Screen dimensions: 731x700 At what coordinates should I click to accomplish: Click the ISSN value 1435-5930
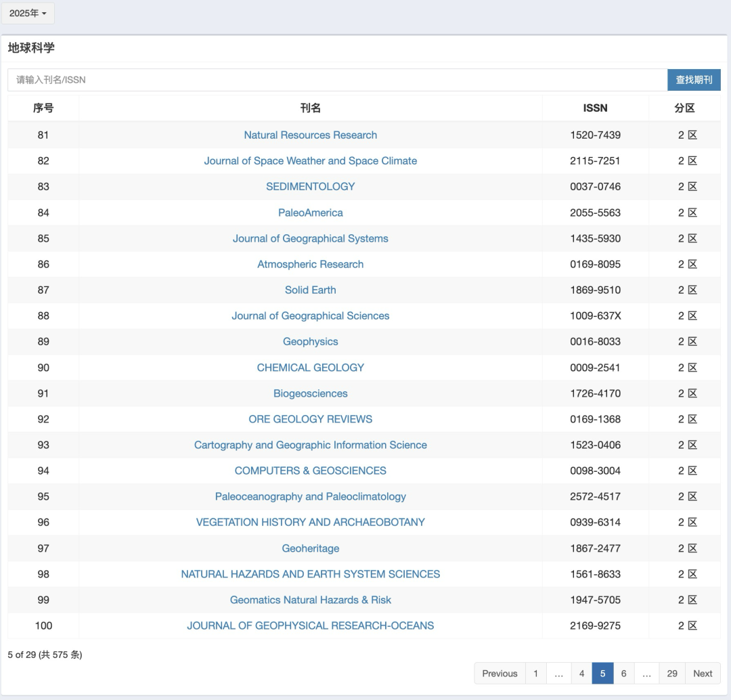click(596, 238)
